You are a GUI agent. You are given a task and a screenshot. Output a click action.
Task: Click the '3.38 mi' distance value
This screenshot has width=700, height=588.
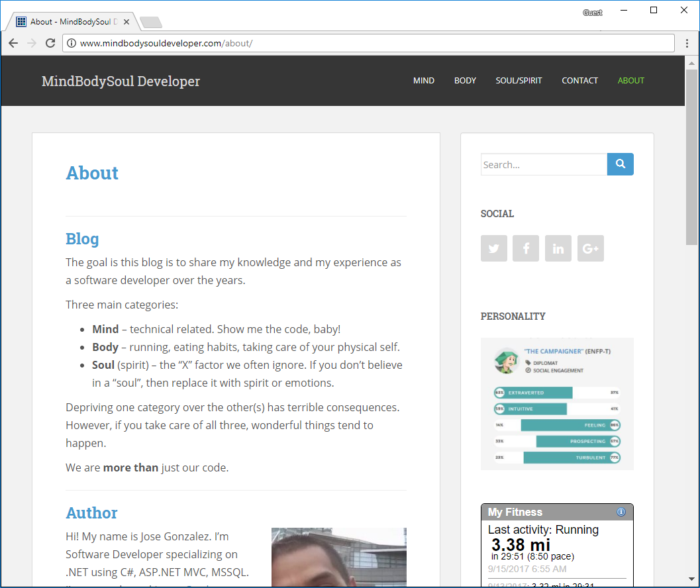[x=521, y=545]
